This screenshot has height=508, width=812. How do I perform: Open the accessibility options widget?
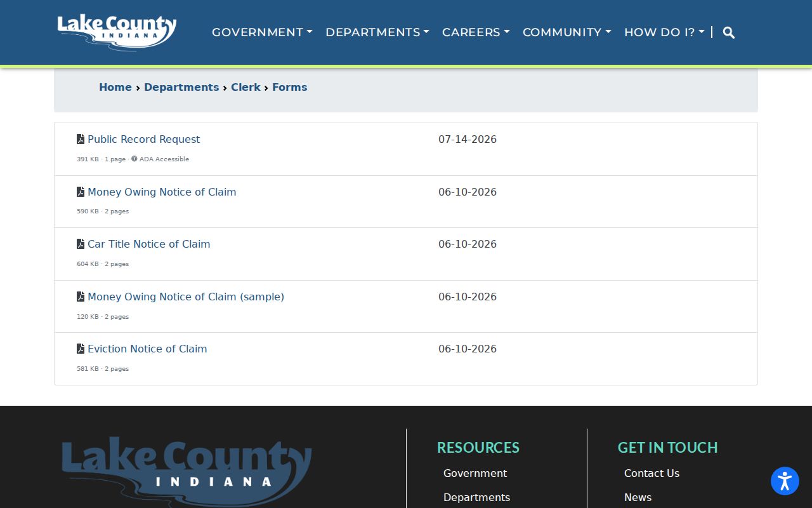tap(785, 481)
